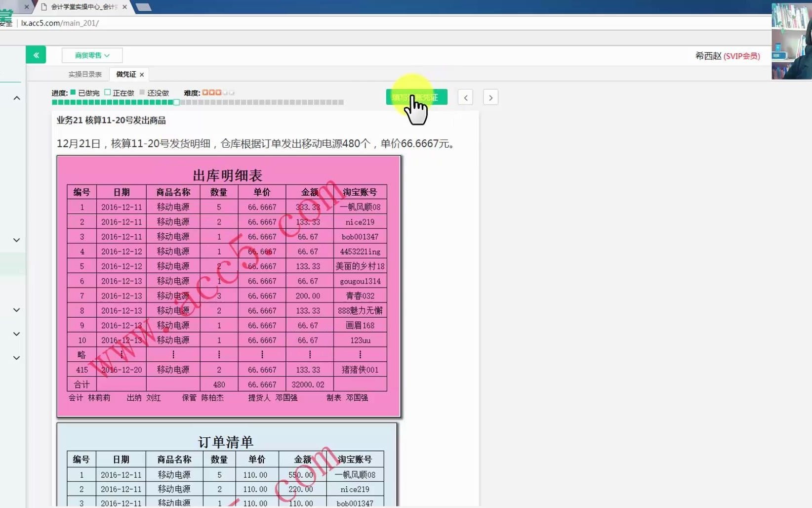This screenshot has height=508, width=812.
Task: Click the 合计 row label
Action: [82, 384]
